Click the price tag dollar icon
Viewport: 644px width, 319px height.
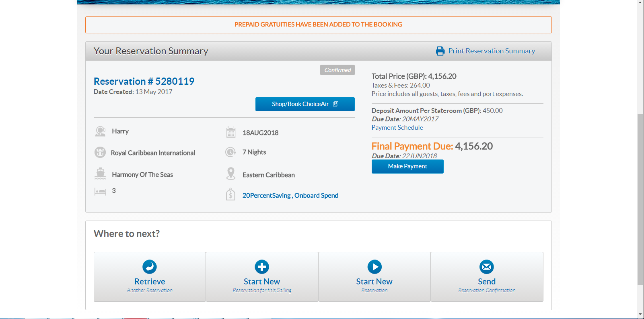tap(230, 194)
